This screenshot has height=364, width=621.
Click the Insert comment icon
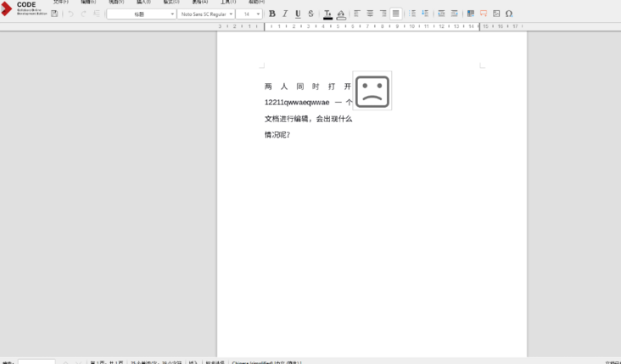[x=484, y=14]
